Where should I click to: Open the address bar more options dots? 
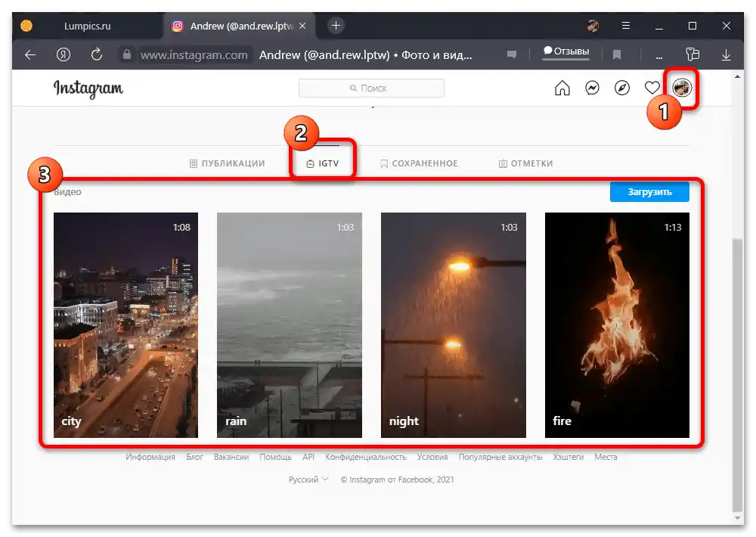pyautogui.click(x=659, y=57)
